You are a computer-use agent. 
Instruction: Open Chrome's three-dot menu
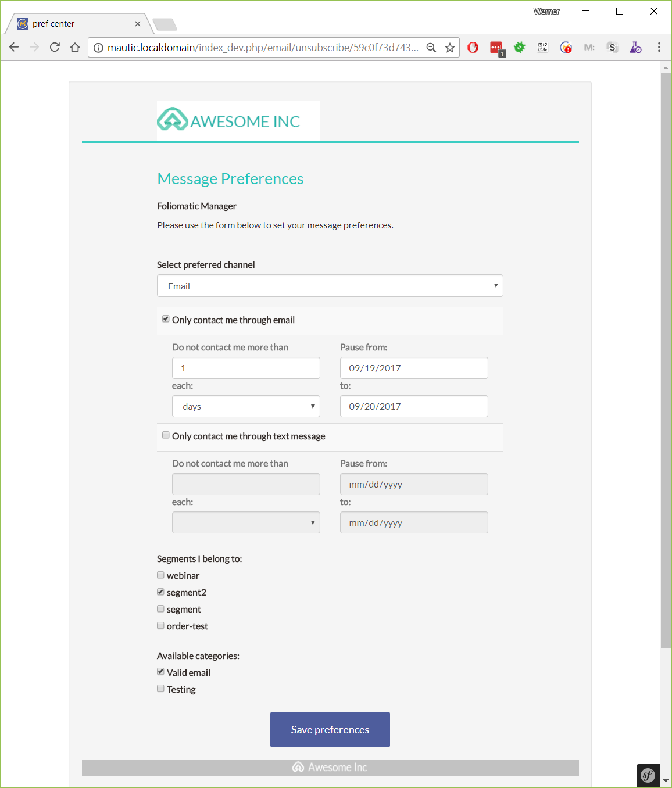[659, 47]
